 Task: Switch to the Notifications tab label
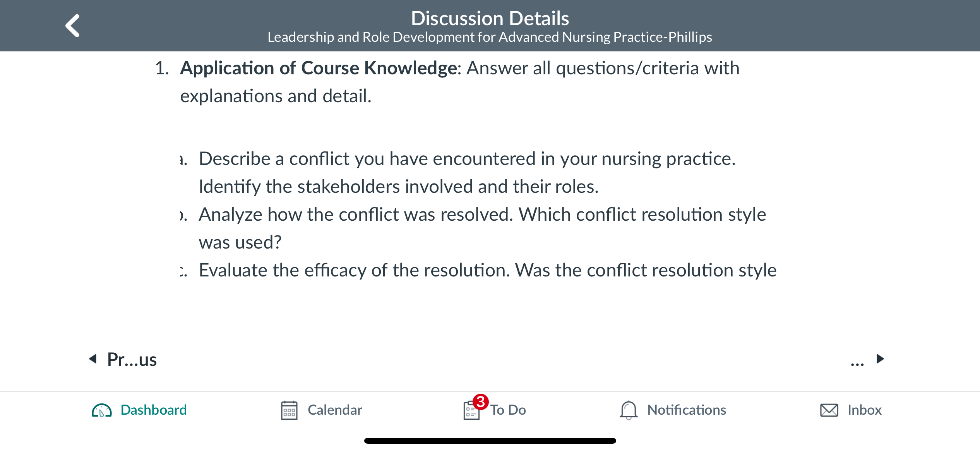687,410
